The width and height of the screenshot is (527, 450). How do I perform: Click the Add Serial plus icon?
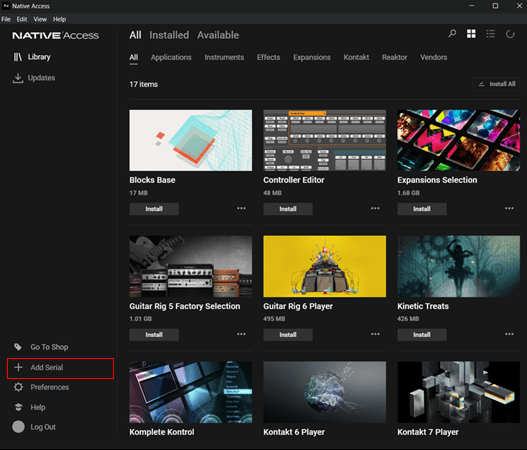[x=18, y=367]
